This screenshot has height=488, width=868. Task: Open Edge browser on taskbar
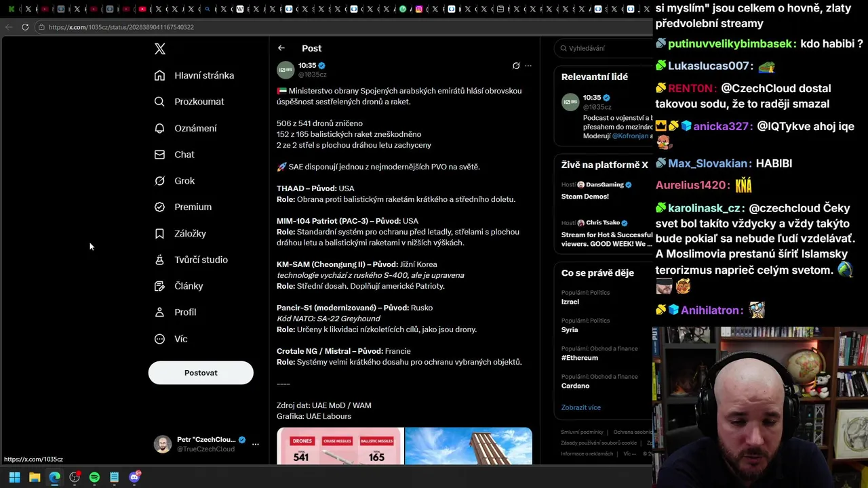click(x=54, y=477)
